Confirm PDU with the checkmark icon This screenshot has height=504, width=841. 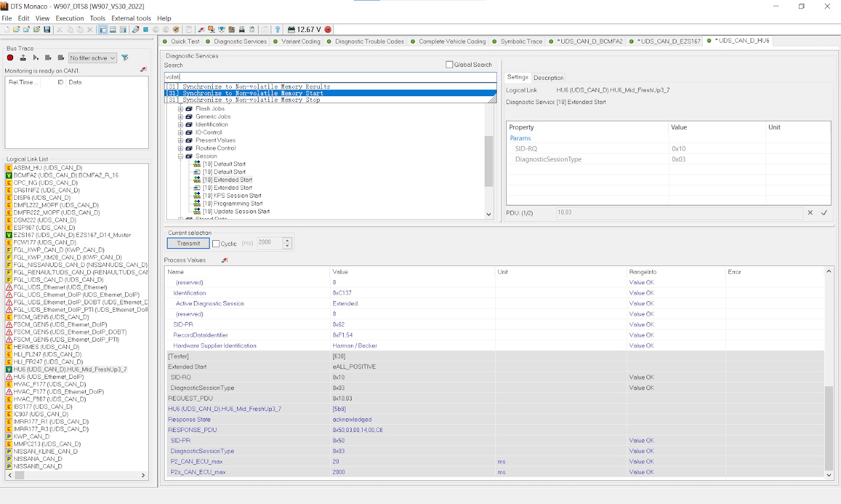click(824, 213)
